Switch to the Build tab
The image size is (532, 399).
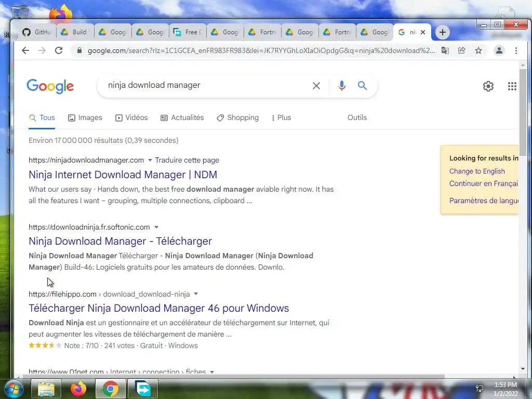click(x=75, y=32)
